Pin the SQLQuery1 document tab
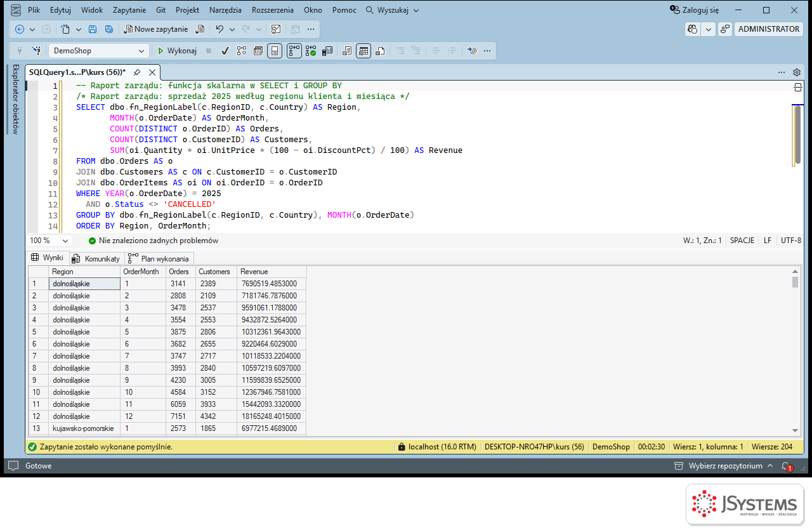 [136, 72]
